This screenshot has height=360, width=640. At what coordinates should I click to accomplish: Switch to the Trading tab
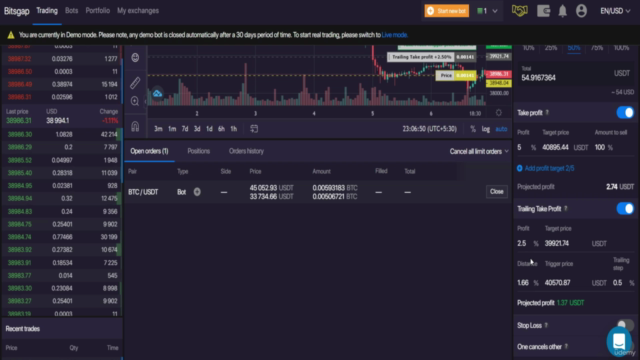point(47,11)
